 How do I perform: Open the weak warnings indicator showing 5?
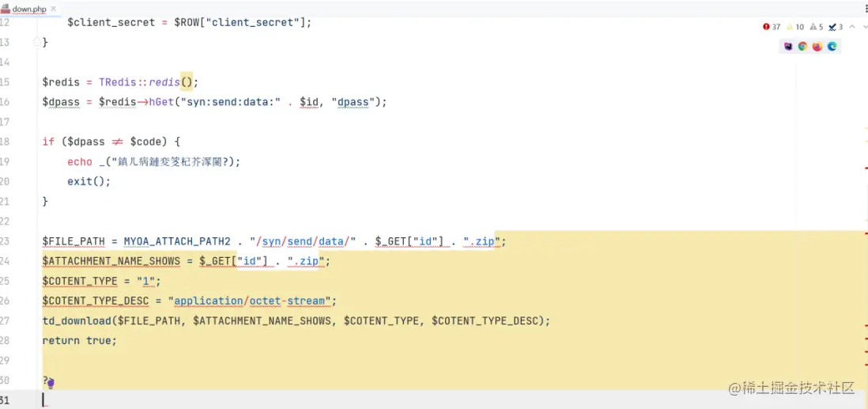coord(817,27)
